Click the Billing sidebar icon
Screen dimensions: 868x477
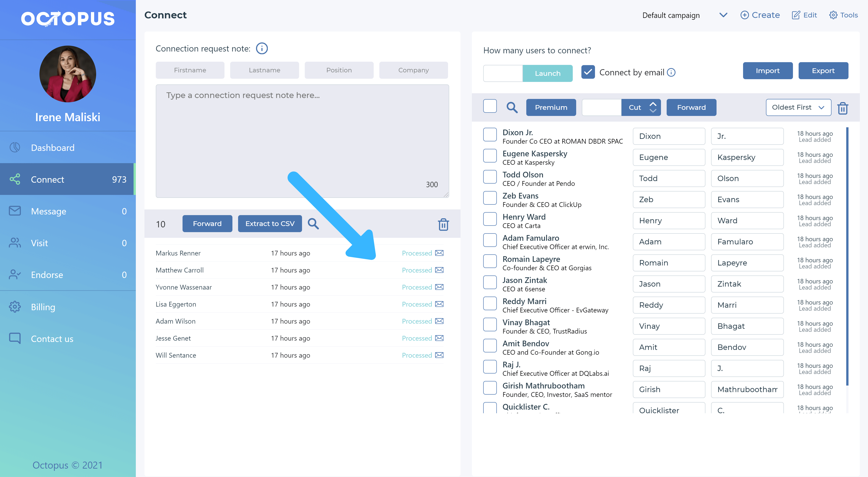(15, 307)
